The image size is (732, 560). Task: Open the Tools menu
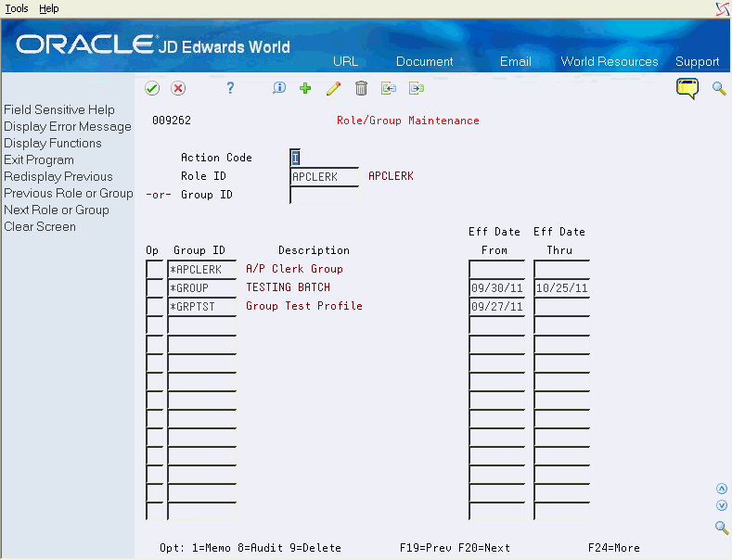17,8
